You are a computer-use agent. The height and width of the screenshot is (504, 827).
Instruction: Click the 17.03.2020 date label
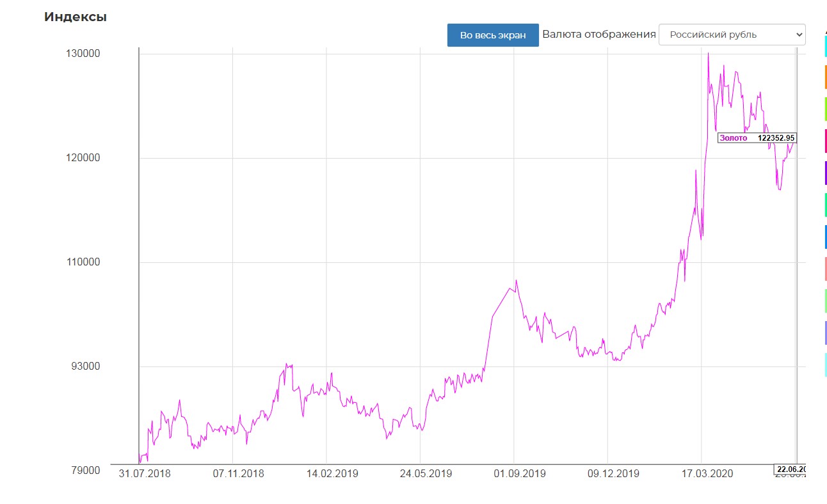coord(707,474)
